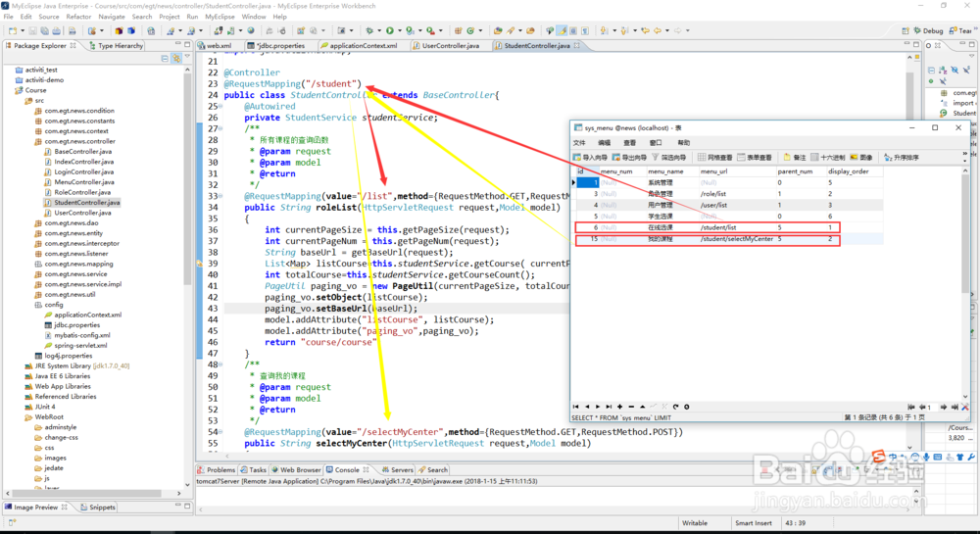Switch to Type Hierarchy tab
This screenshot has width=980, height=534.
[x=117, y=46]
